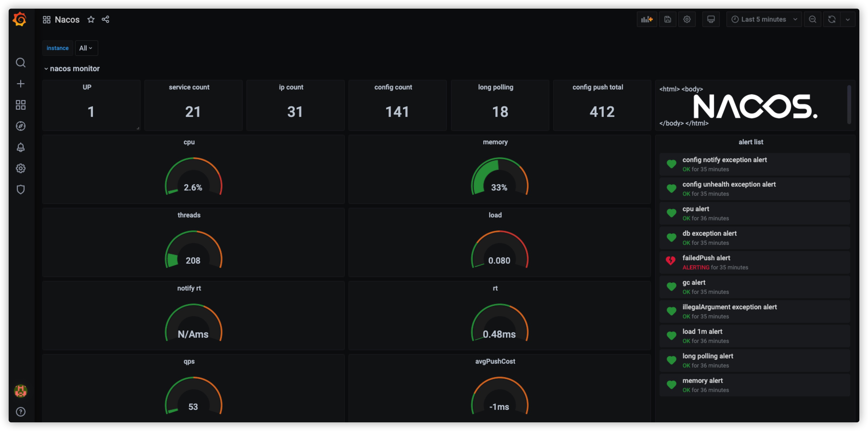
Task: Save the dashboard with the disk icon
Action: coord(667,19)
